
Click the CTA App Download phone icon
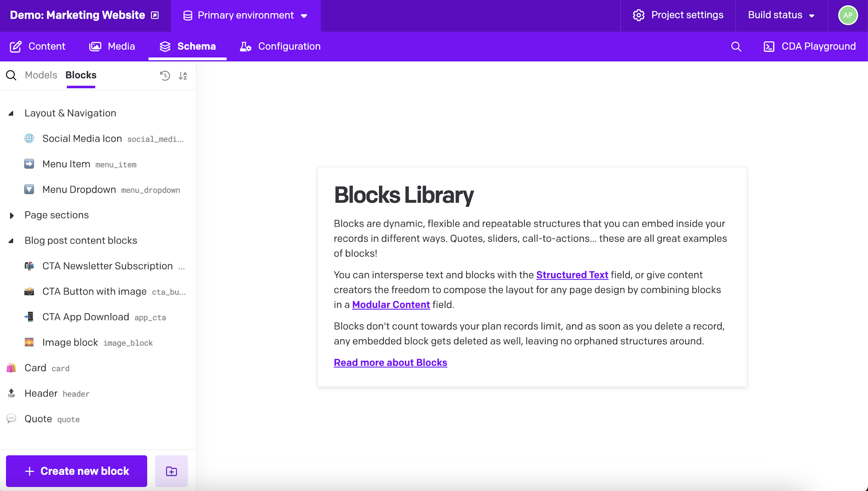point(29,317)
